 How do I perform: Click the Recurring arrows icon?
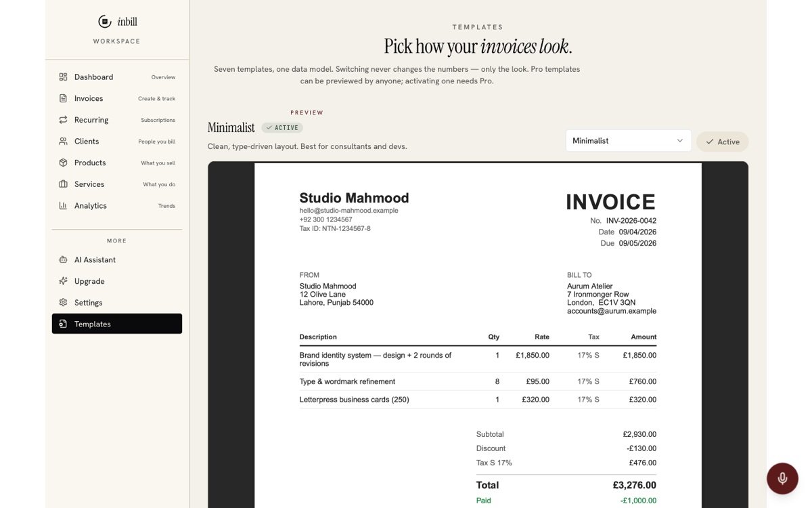(x=63, y=120)
